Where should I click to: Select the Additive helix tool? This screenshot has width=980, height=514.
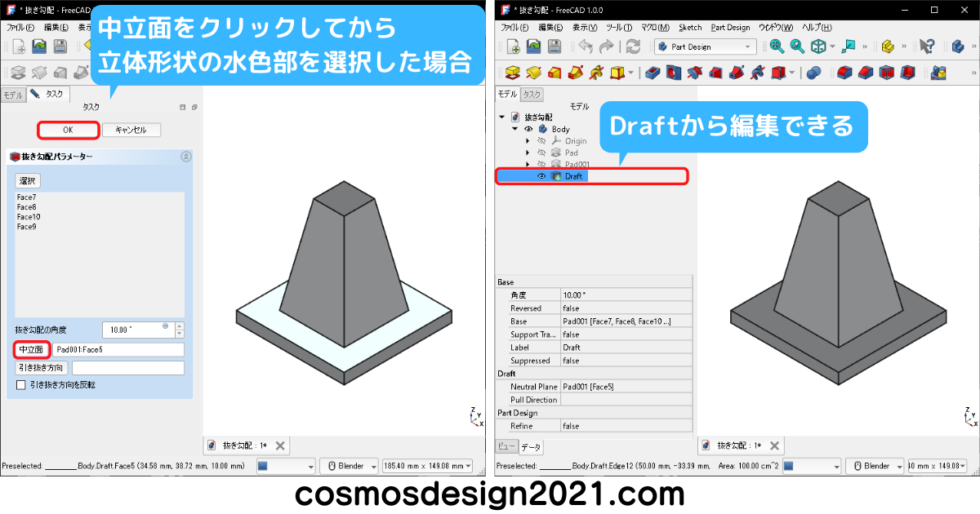point(596,73)
